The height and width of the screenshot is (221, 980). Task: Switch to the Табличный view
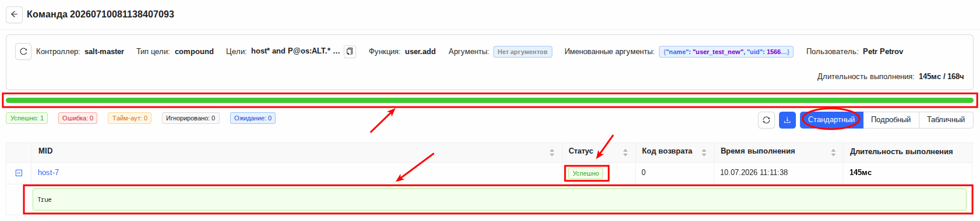pyautogui.click(x=946, y=120)
